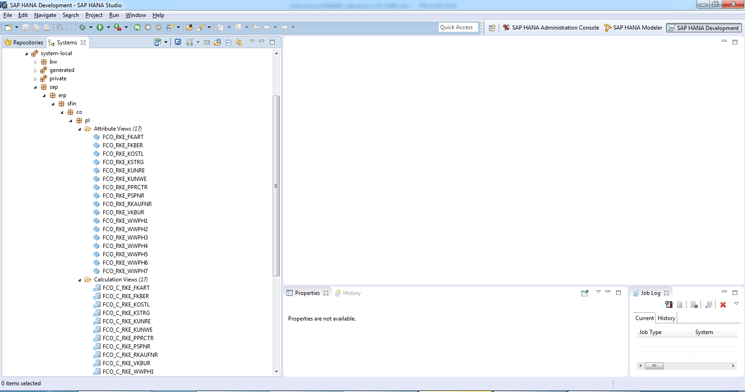
Task: Collapse the sfin package node
Action: click(x=53, y=104)
